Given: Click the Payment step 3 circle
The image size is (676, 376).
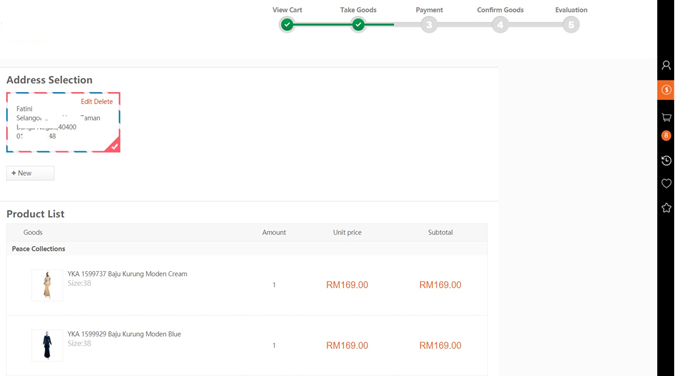Looking at the screenshot, I should pyautogui.click(x=429, y=25).
